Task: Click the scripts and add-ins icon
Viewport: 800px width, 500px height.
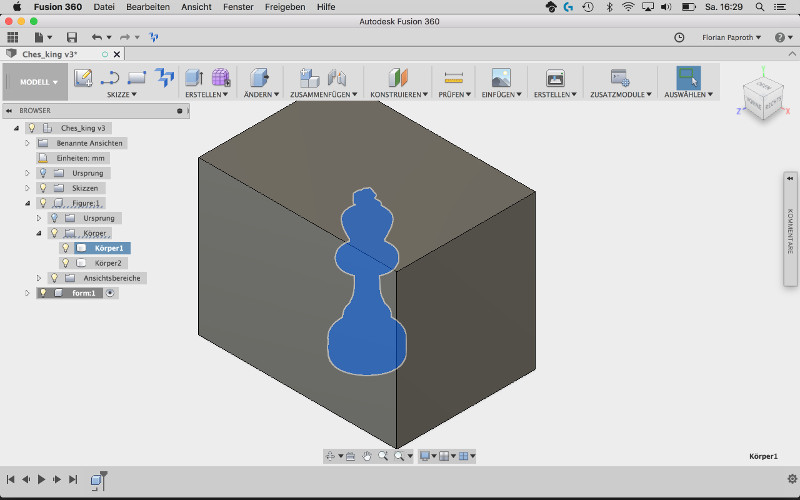Action: [x=620, y=78]
